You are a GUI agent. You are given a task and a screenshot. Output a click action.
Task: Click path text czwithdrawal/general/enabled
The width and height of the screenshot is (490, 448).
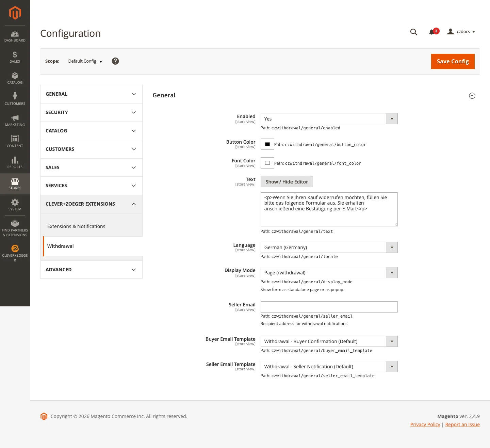306,128
